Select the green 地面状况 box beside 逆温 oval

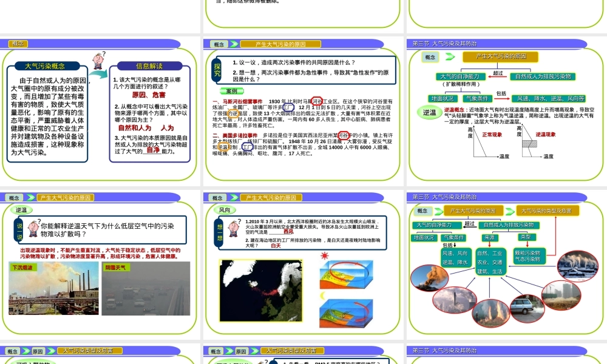coord(443,99)
